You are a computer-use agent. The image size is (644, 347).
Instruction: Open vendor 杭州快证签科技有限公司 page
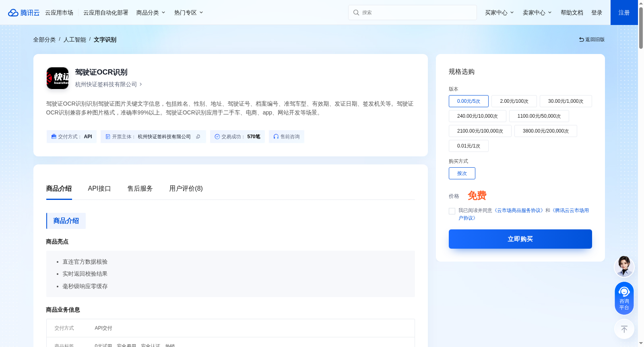(108, 84)
